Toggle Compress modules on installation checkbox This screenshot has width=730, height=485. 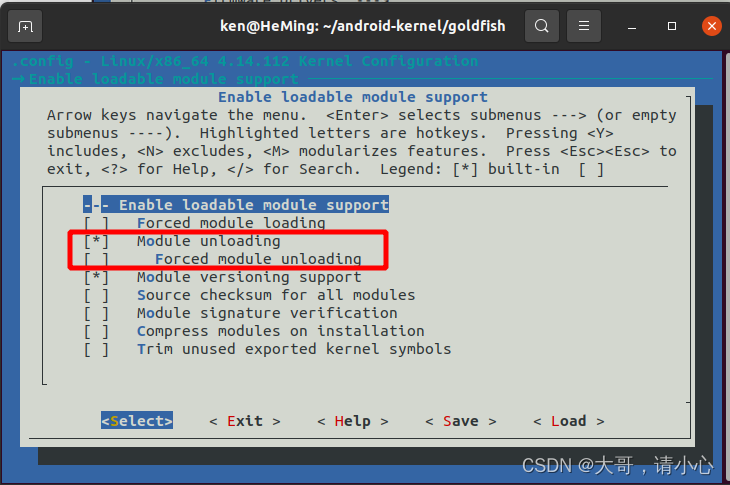96,331
